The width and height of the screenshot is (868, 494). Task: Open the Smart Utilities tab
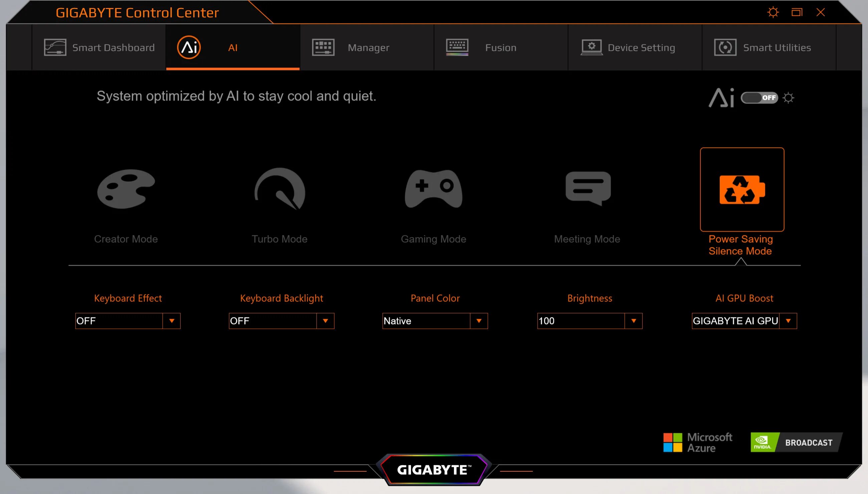[x=769, y=47]
